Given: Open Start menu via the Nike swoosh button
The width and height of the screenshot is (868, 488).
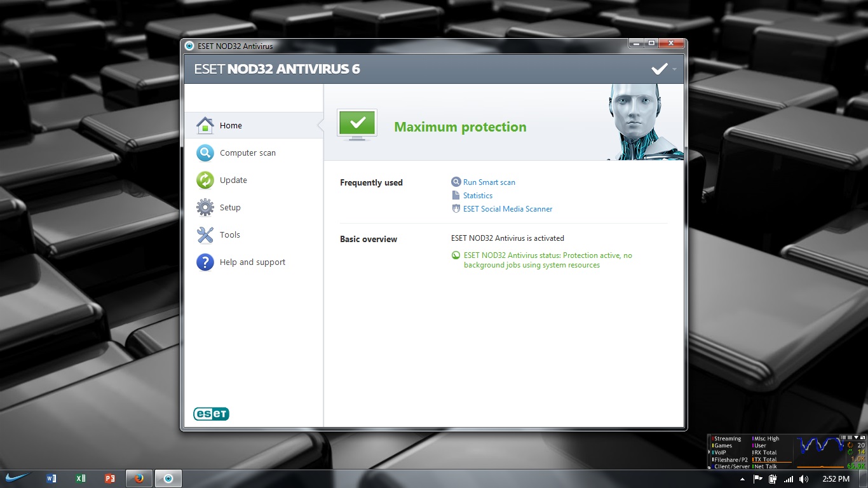Looking at the screenshot, I should coord(16,478).
